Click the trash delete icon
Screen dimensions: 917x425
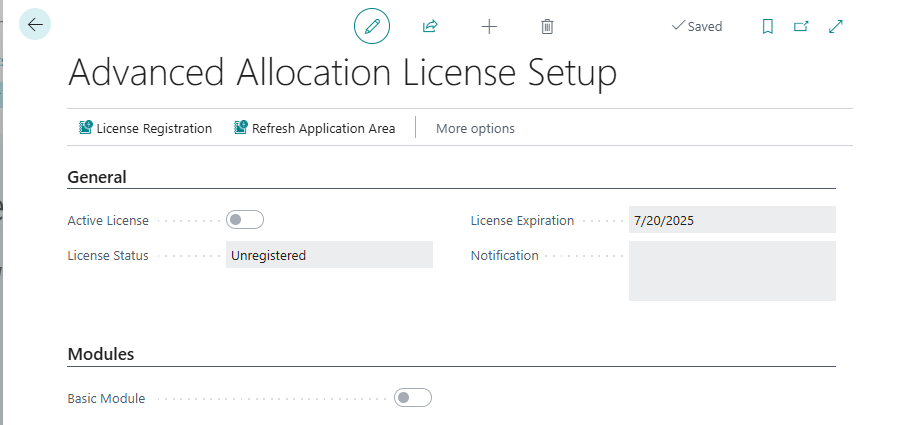click(x=547, y=26)
